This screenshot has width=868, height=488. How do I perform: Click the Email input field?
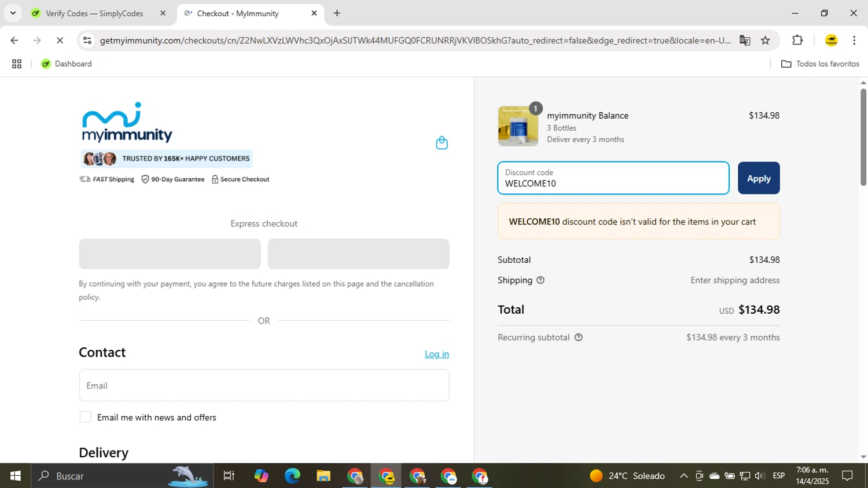(x=264, y=386)
